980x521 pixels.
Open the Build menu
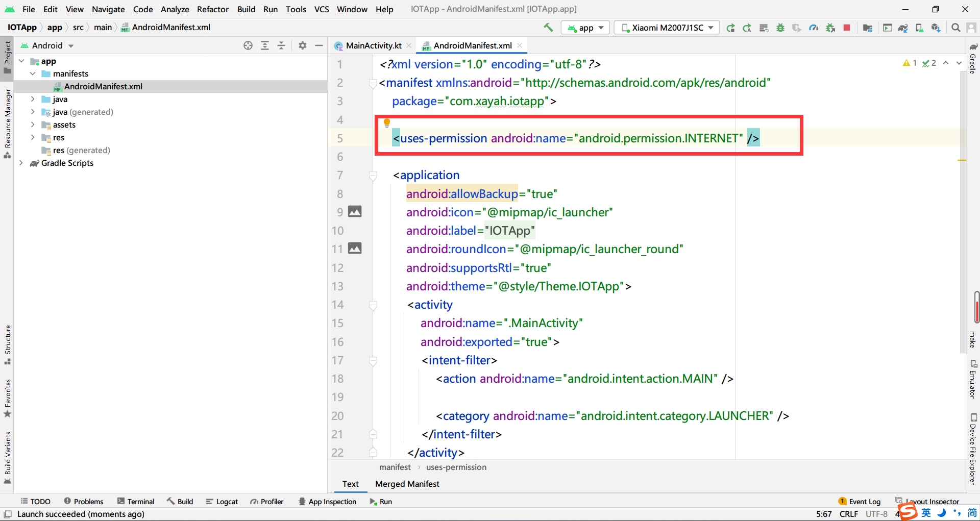click(246, 9)
